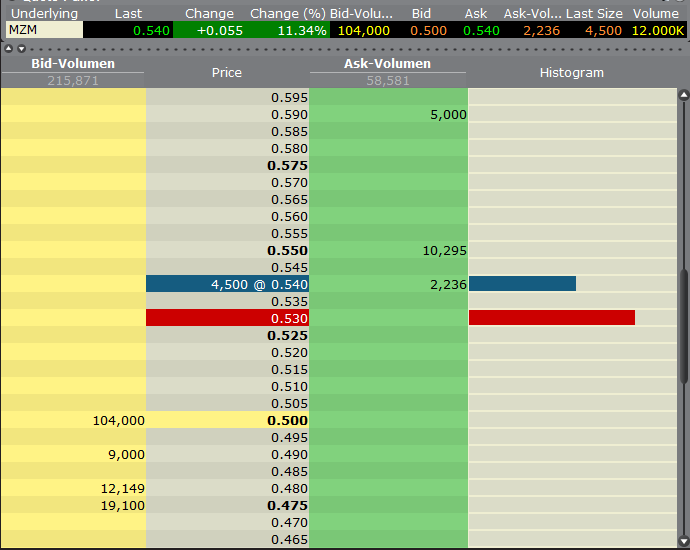The width and height of the screenshot is (690, 550).
Task: Click the vertical scrollbar thumb
Action: 684,325
